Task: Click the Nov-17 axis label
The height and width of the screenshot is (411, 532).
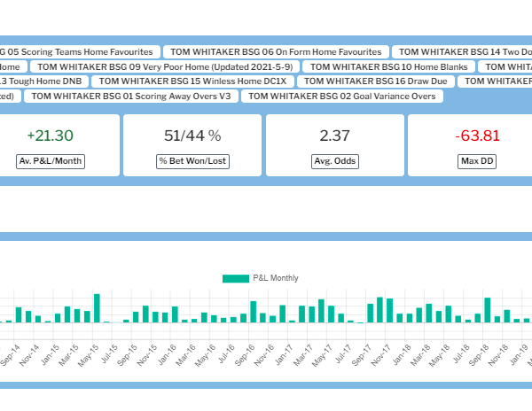Action: (381, 355)
